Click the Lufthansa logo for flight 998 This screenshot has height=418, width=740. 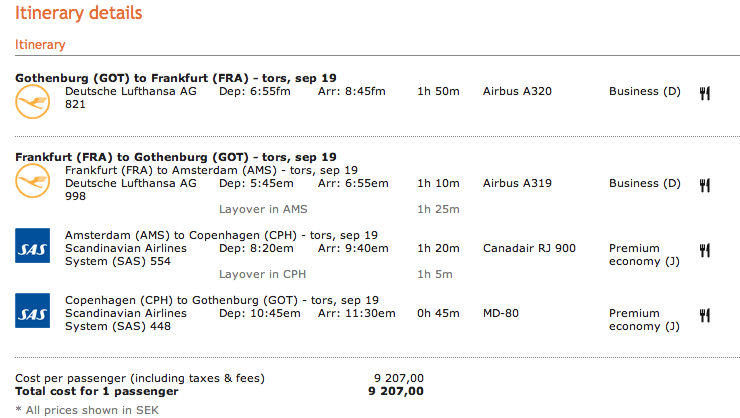[32, 180]
